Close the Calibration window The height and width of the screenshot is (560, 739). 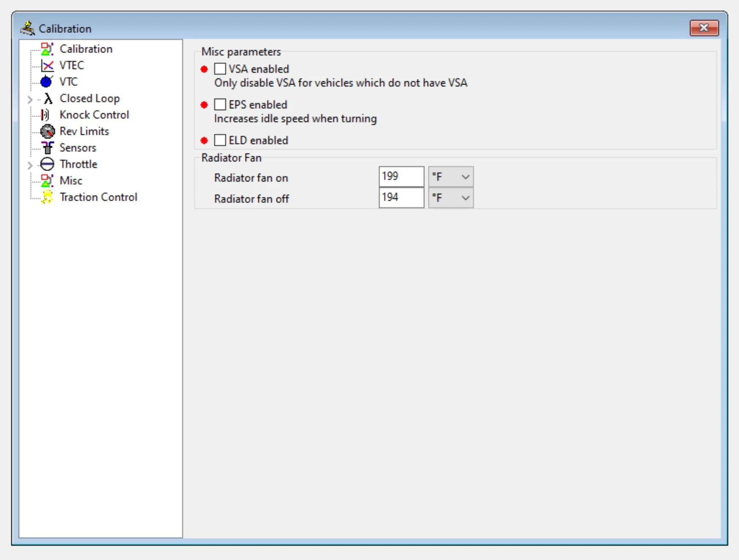(x=704, y=28)
